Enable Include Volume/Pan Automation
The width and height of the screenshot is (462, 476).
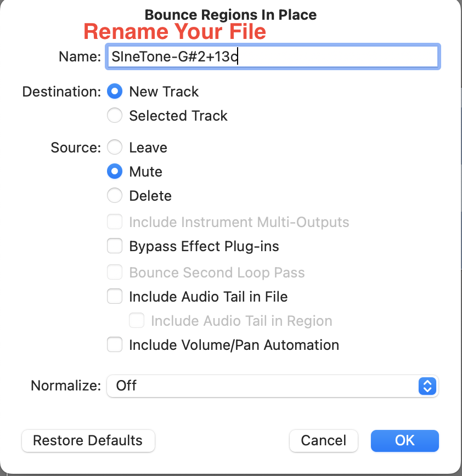click(x=115, y=345)
